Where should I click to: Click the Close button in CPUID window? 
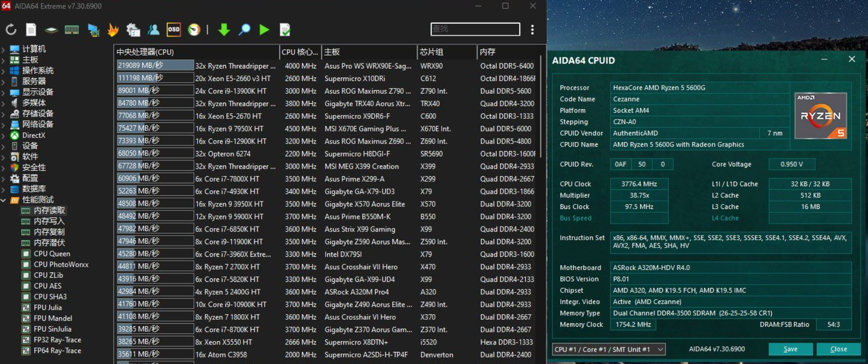pos(838,349)
